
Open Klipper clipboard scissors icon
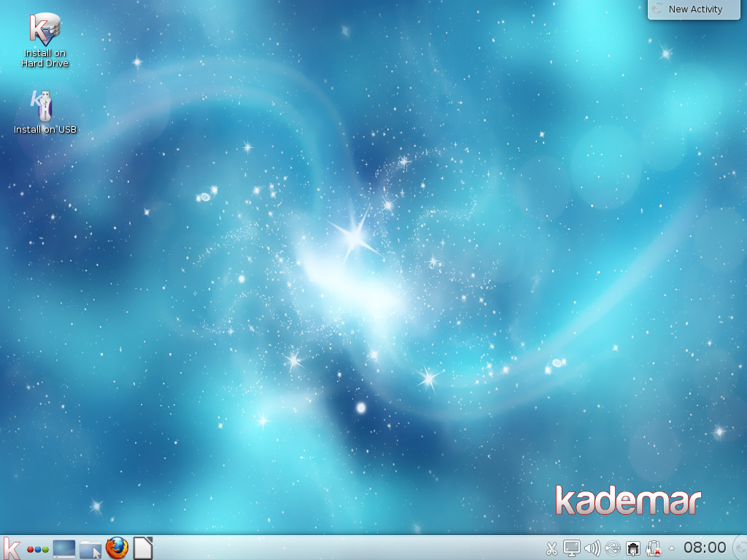[x=551, y=548]
